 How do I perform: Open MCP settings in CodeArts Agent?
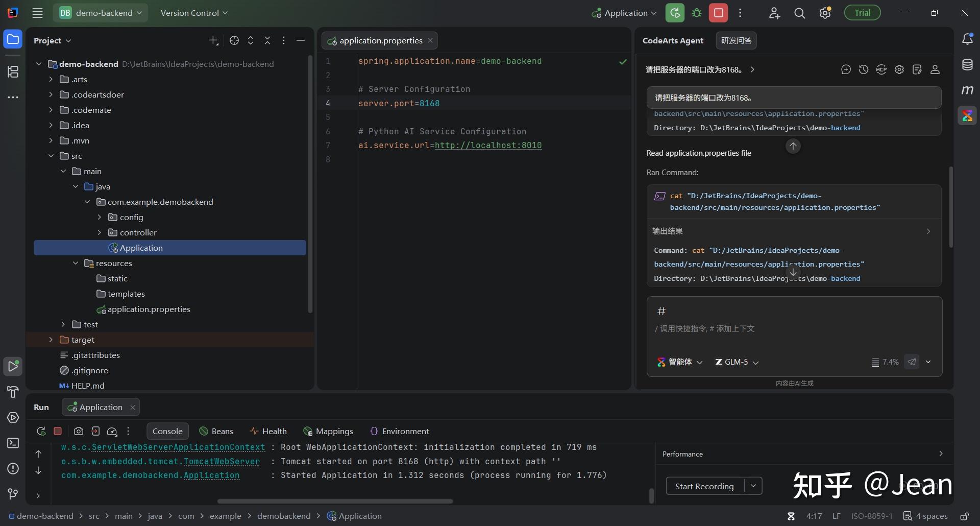pos(881,69)
